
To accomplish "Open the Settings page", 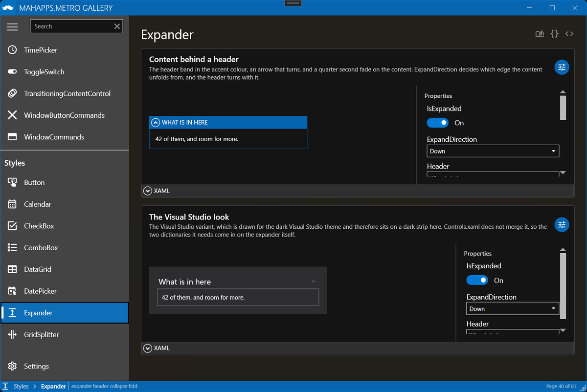I will coord(65,366).
